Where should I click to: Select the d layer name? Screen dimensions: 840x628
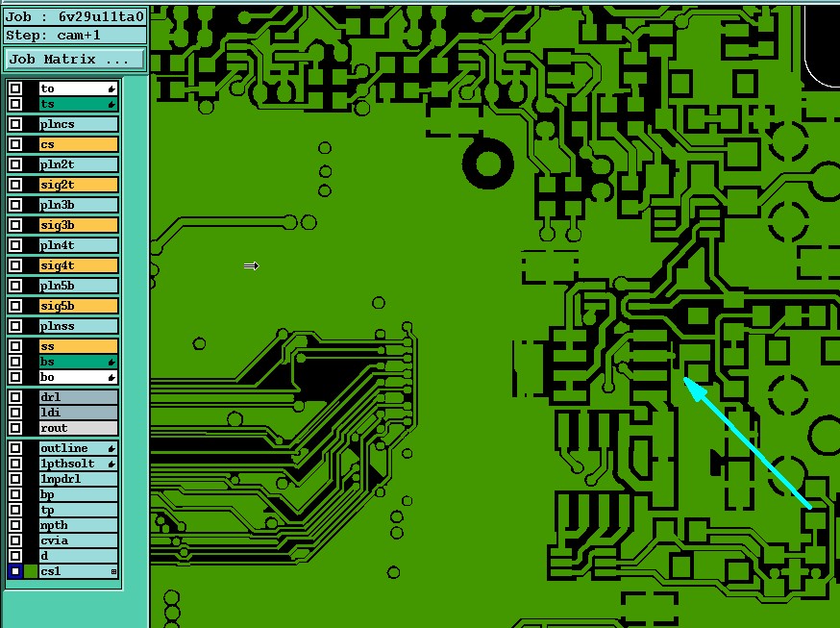78,556
